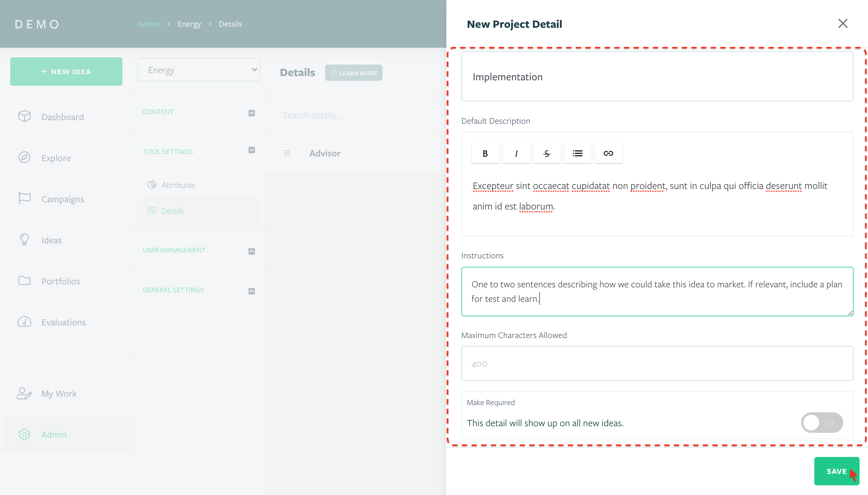Screen dimensions: 868x495
Task: Close the New Project Detail panel
Action: 843,24
